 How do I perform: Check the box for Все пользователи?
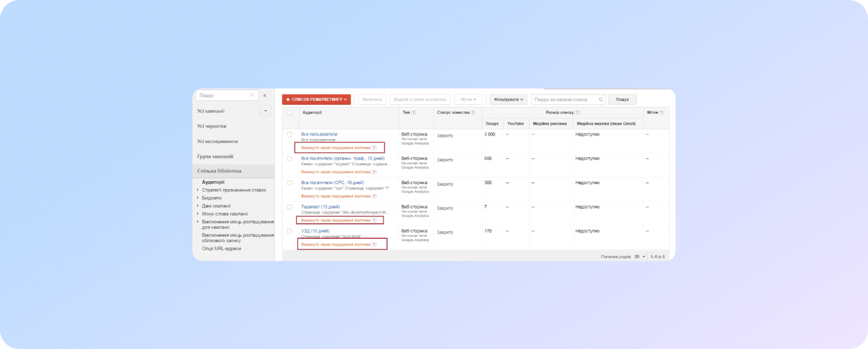pyautogui.click(x=290, y=134)
